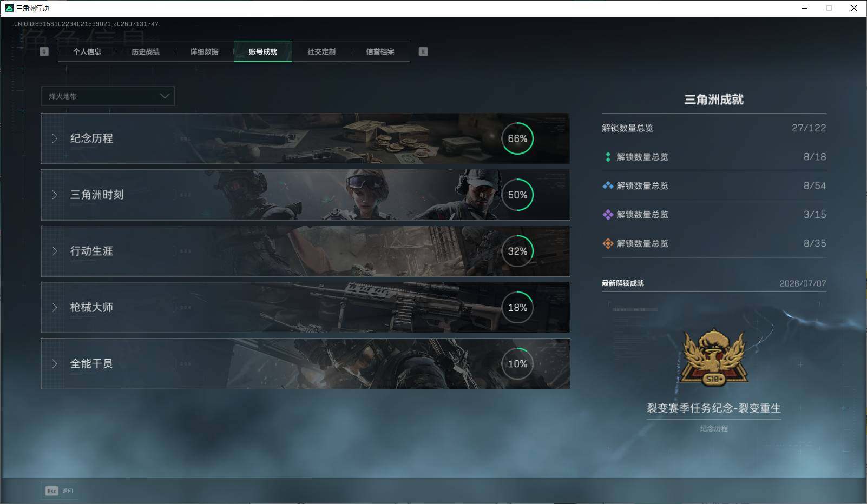Screen dimensions: 867x504
Task: Expand the 枪械大师 achievement row
Action: (305, 307)
